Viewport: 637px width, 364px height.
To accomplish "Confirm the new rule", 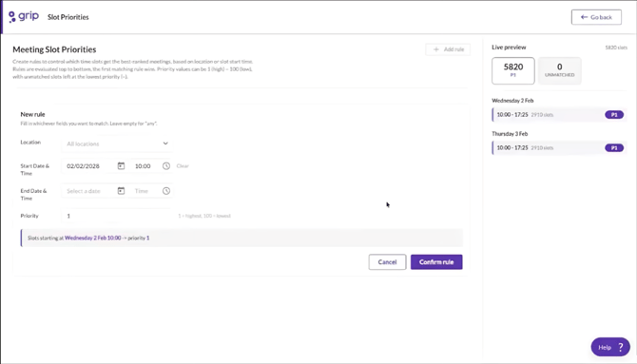I will pyautogui.click(x=436, y=262).
